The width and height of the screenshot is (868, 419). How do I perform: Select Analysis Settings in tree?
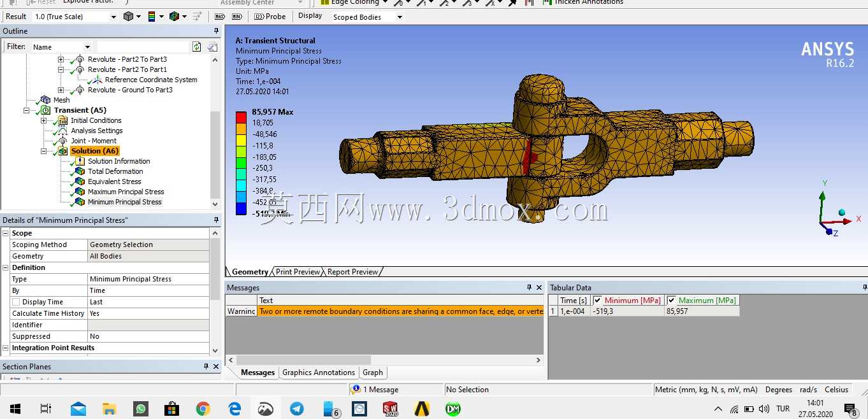point(97,131)
